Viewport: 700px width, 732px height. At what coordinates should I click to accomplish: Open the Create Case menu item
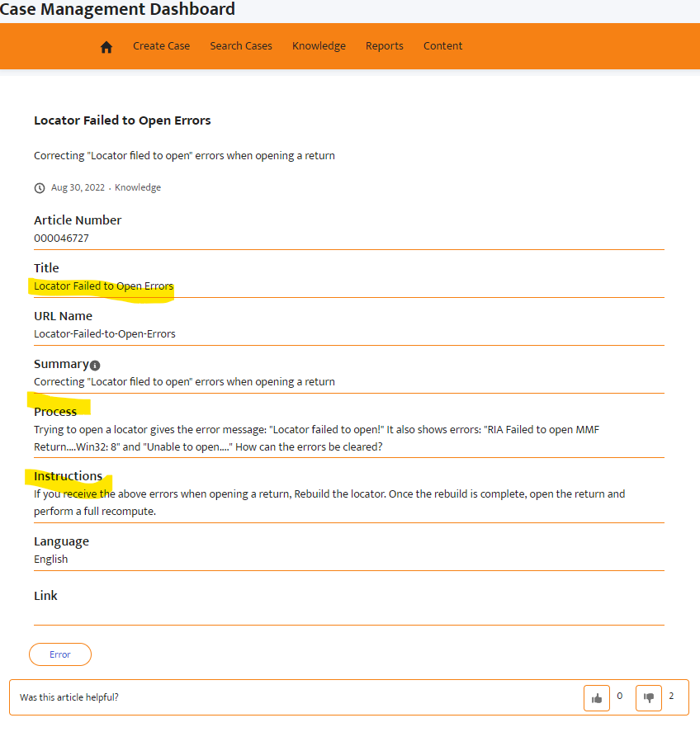[x=161, y=45]
